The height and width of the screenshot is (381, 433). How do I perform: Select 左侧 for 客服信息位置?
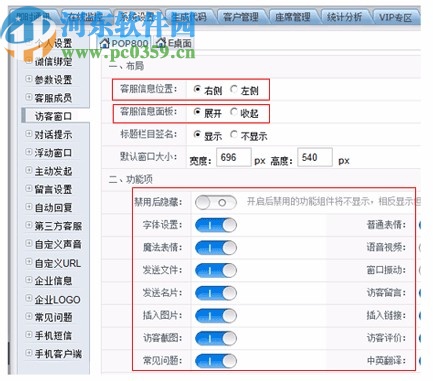[x=234, y=89]
